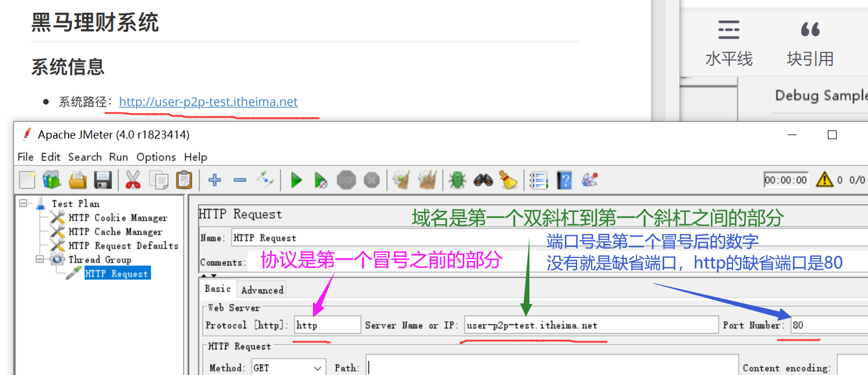This screenshot has width=868, height=375.
Task: Click the 系统信息 heading
Action: 67,66
